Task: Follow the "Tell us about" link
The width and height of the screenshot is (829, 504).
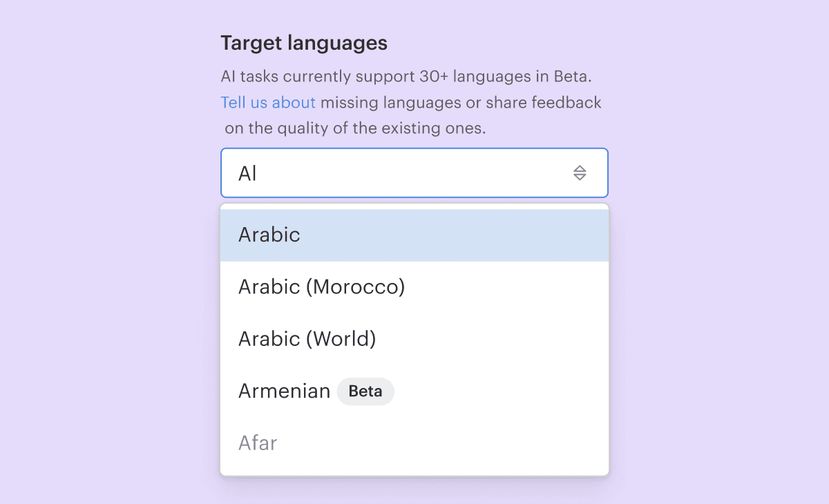Action: 268,103
